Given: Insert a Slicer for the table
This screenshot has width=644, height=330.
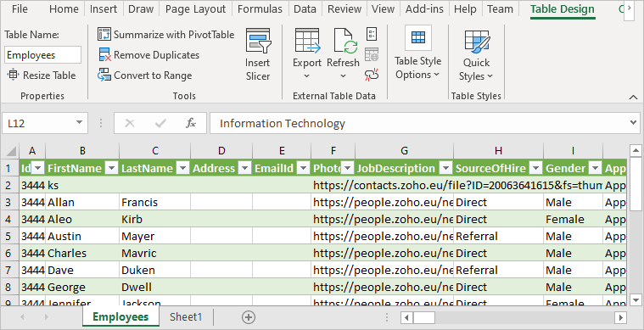Looking at the screenshot, I should point(258,54).
